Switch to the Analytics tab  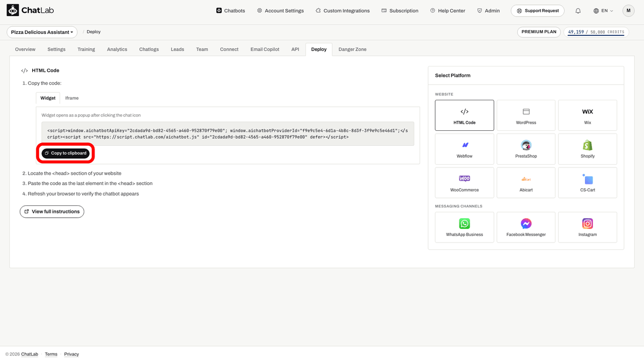[x=117, y=49]
